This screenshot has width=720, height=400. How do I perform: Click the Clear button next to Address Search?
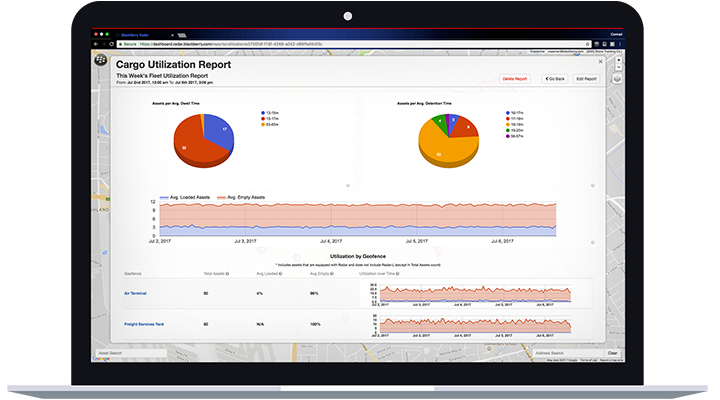pos(613,353)
